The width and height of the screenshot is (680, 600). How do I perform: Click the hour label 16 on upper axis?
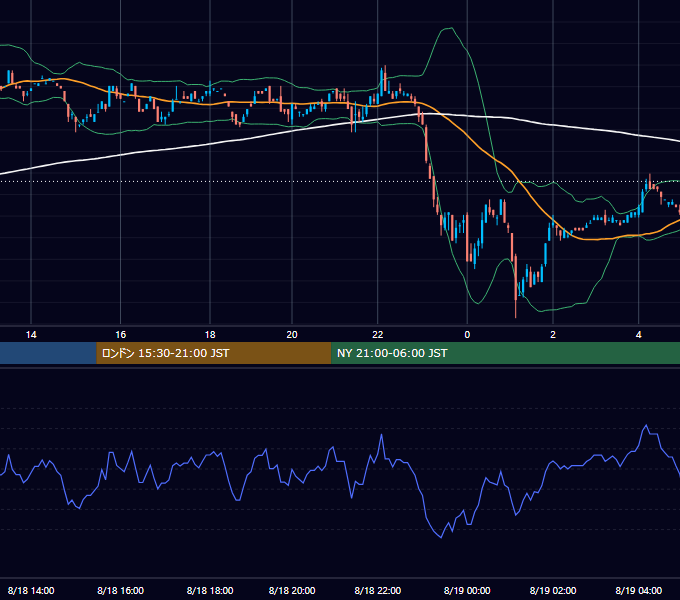click(121, 335)
